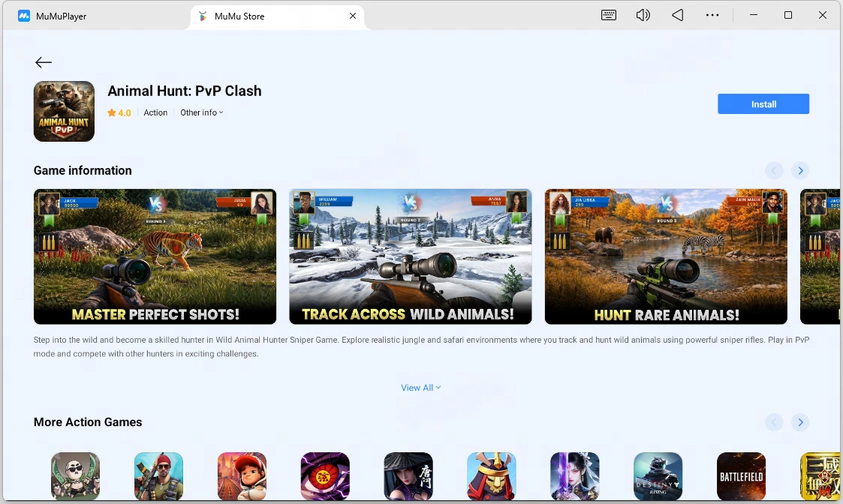Close the MuMu Store tab
This screenshot has height=504, width=843.
click(x=353, y=16)
